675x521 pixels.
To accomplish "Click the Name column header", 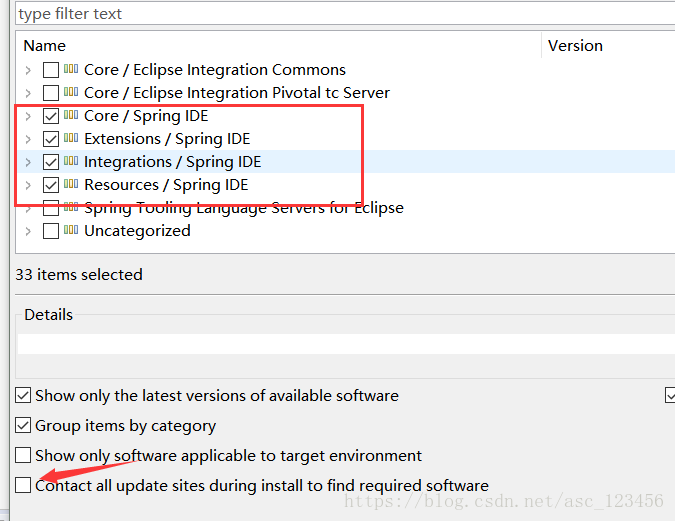I will click(278, 46).
